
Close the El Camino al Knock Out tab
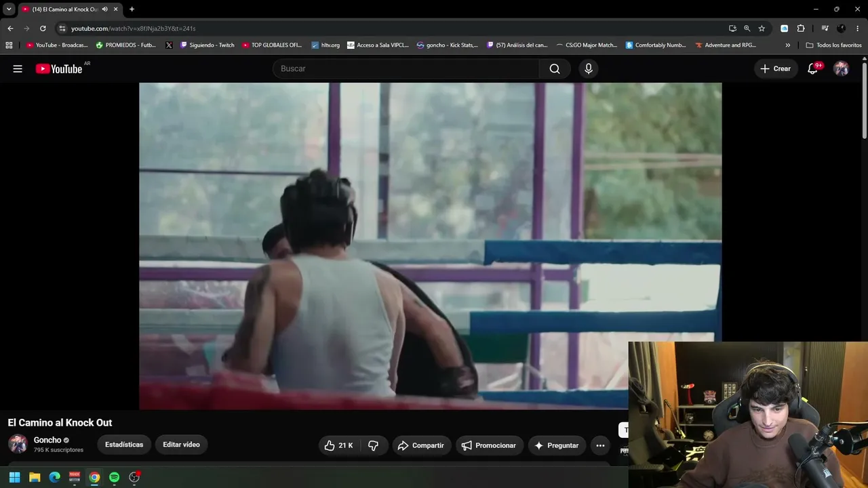pos(116,9)
